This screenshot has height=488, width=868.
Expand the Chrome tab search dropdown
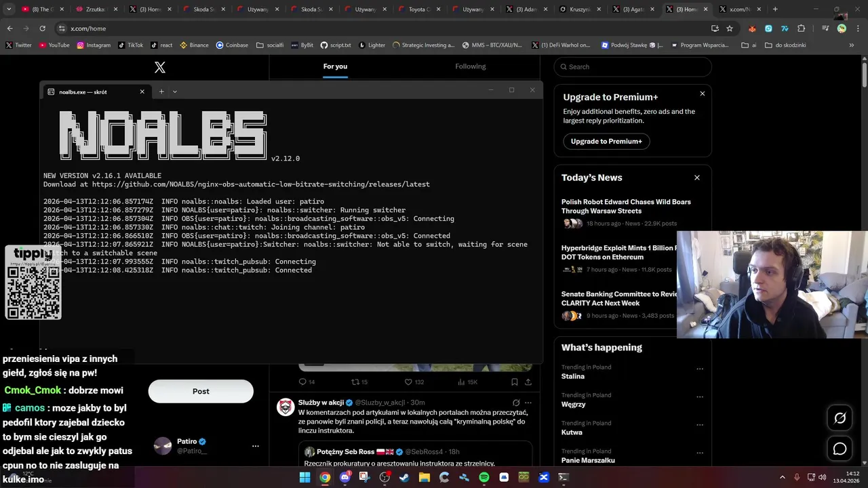point(9,9)
